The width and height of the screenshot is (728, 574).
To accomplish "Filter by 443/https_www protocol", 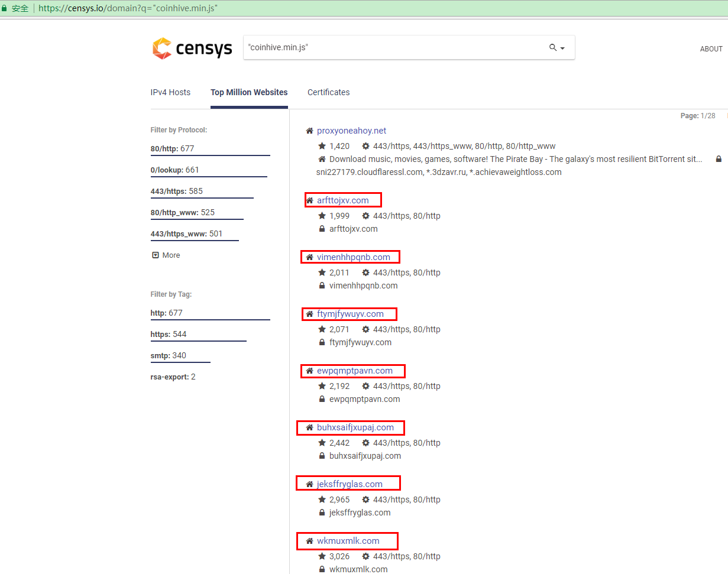I will coord(187,234).
